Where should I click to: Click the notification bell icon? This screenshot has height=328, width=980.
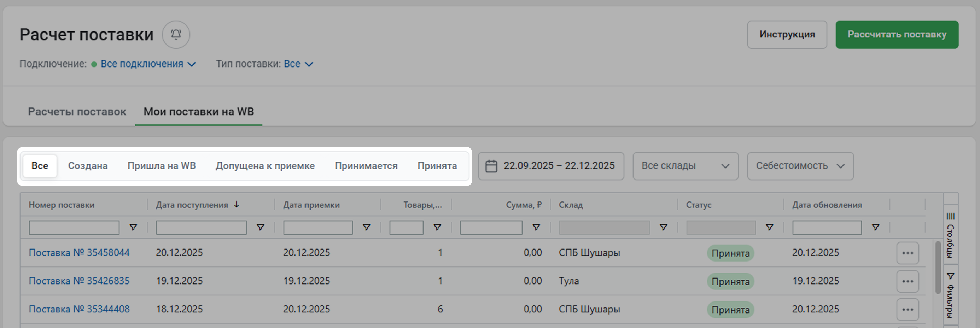176,35
